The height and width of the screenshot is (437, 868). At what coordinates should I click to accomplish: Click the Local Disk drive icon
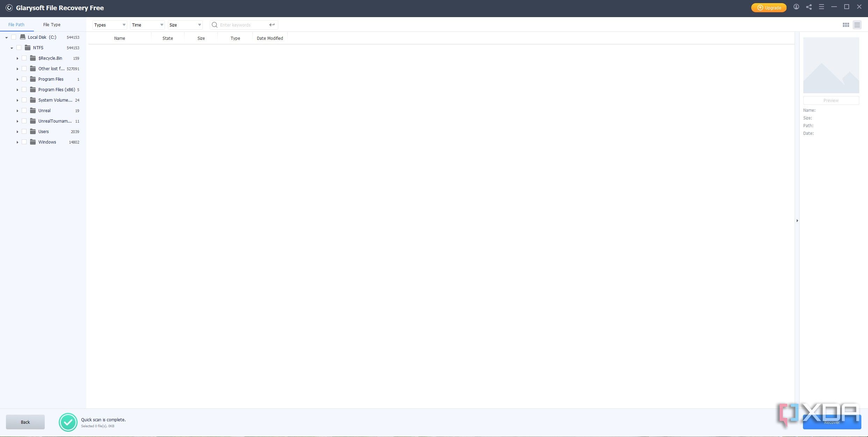(x=23, y=37)
